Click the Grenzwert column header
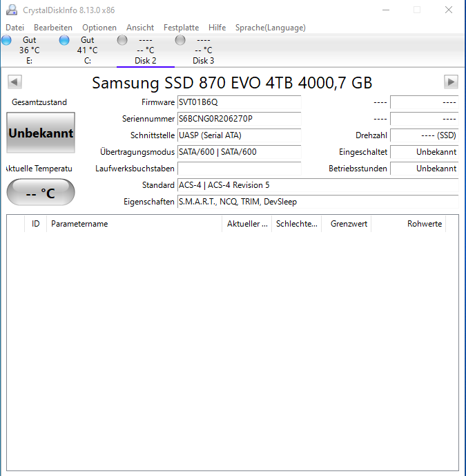Screen dimensions: 466x476 pyautogui.click(x=346, y=224)
